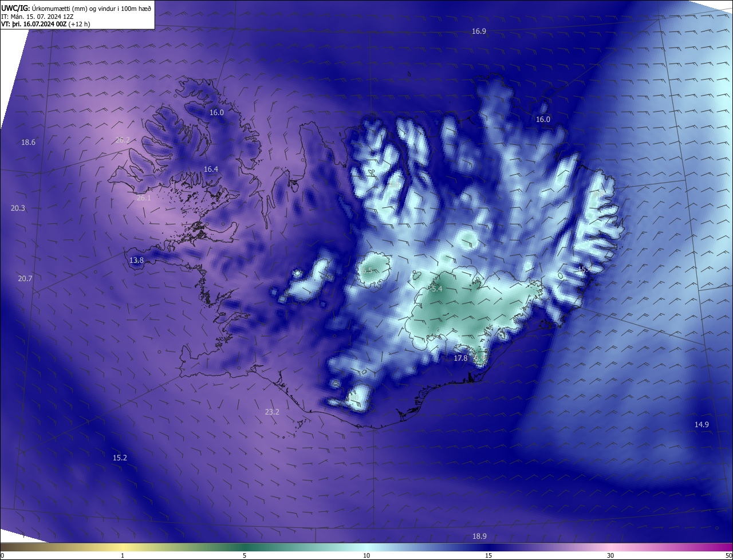Select the 20.3 value label
The image size is (733, 560).
click(x=18, y=208)
